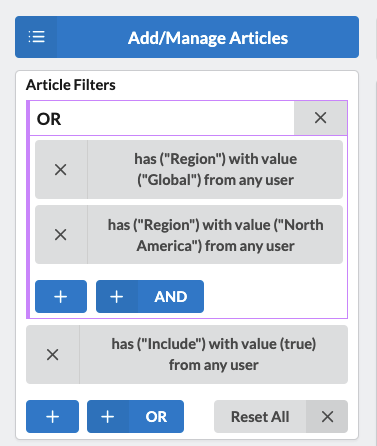Add a new OR group
This screenshot has width=377, height=446.
coord(135,417)
